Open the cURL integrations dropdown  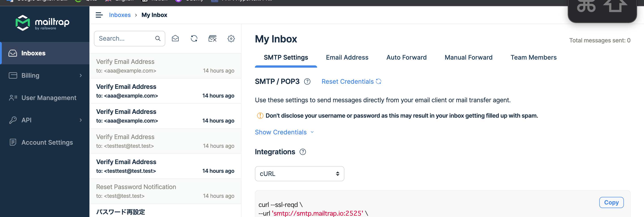tap(299, 173)
